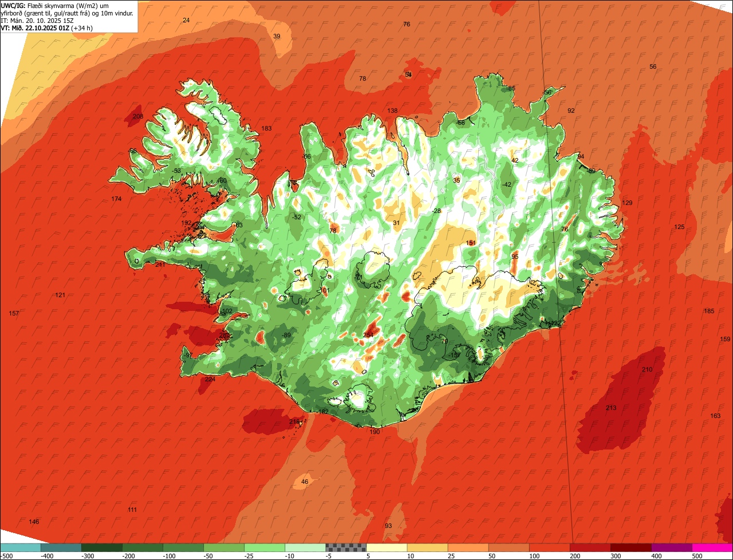This screenshot has height=560, width=733.
Task: Click the map value '-52' in west Iceland
Action: [x=296, y=217]
